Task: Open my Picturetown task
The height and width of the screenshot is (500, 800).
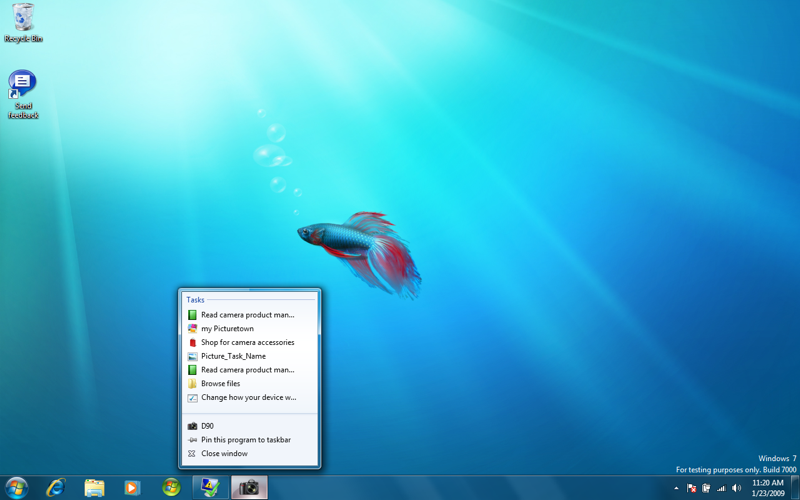Action: click(249, 329)
